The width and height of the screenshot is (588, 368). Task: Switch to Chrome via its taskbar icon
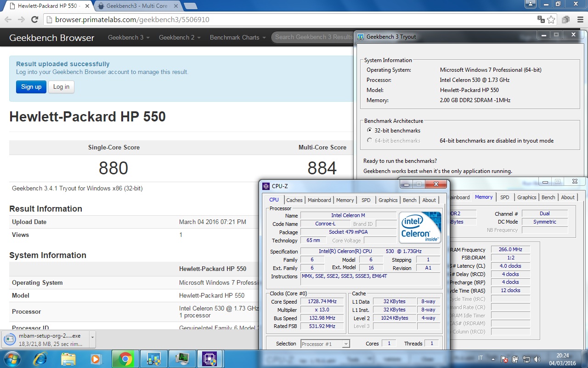tap(125, 359)
